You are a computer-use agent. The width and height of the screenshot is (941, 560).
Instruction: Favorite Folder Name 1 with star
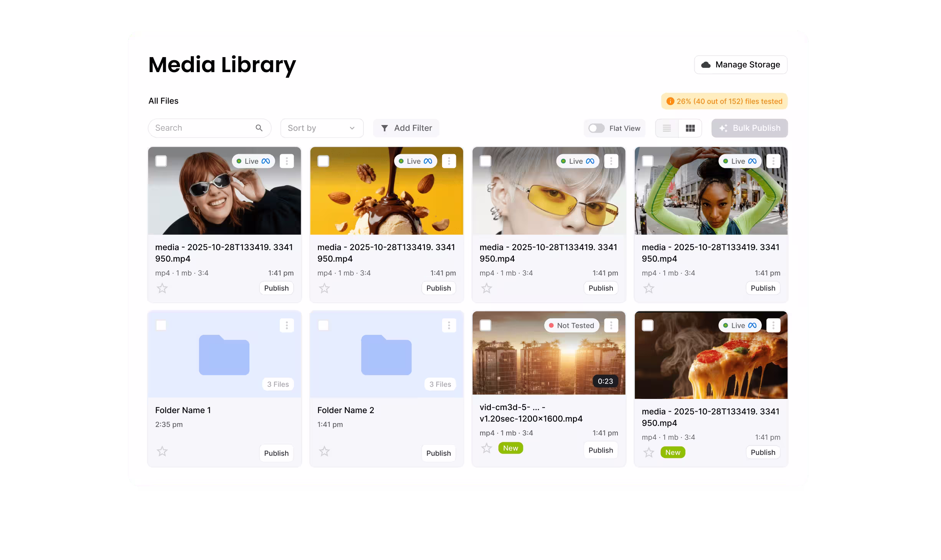click(x=162, y=451)
